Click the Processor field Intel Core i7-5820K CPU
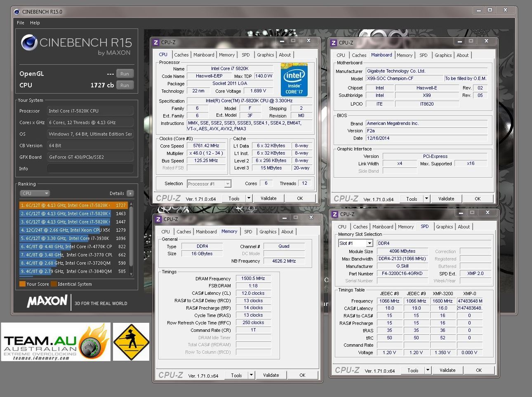This screenshot has width=532, height=397. [x=90, y=111]
